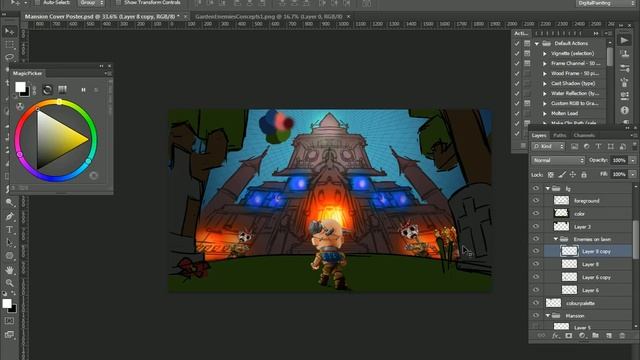Click the Layer 2 thumbnail
The width and height of the screenshot is (640, 360).
pyautogui.click(x=561, y=226)
